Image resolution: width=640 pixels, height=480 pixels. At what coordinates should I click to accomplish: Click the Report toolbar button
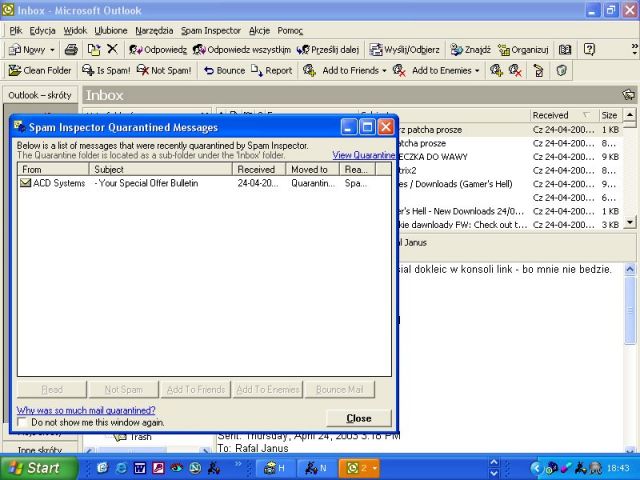271,71
